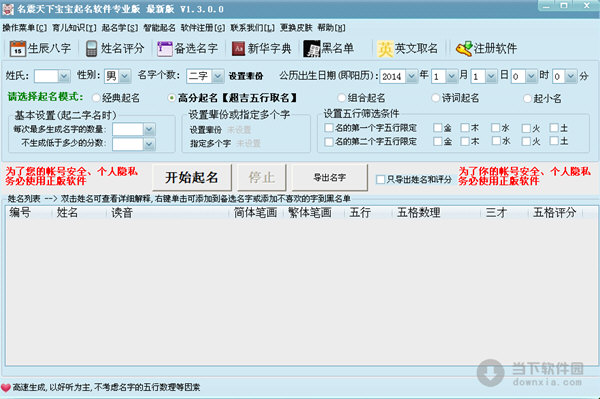Viewport: 600px width, 399px height.
Task: Open the 起名学 menu
Action: click(120, 28)
